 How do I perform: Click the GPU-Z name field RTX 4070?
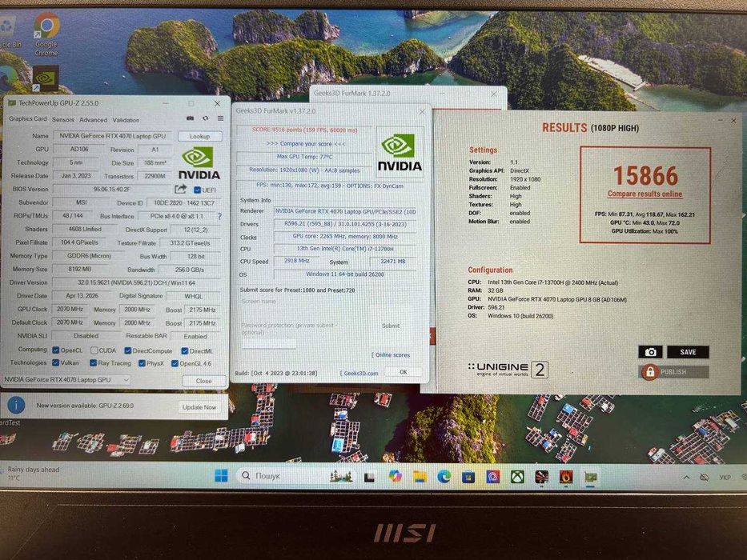click(x=112, y=136)
